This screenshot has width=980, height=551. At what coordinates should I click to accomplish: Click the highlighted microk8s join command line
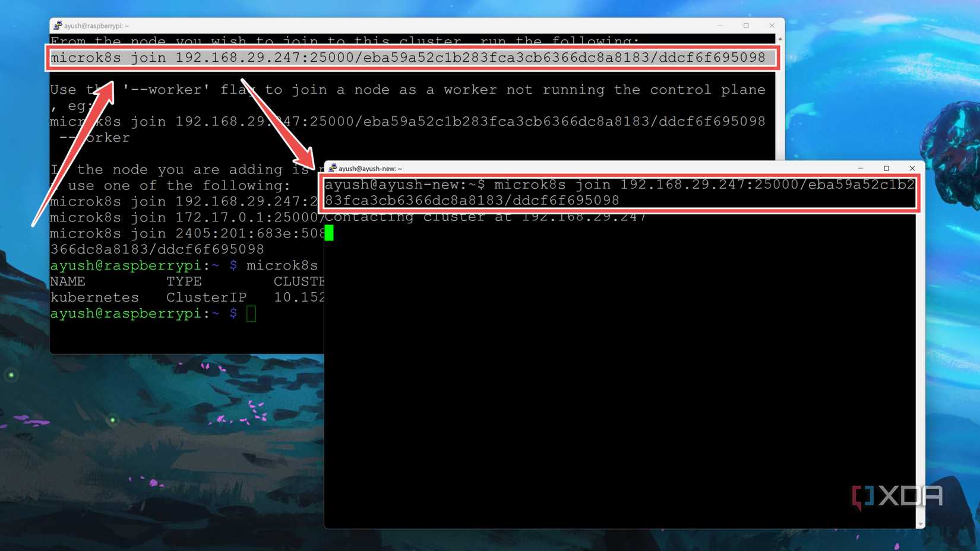pyautogui.click(x=407, y=58)
